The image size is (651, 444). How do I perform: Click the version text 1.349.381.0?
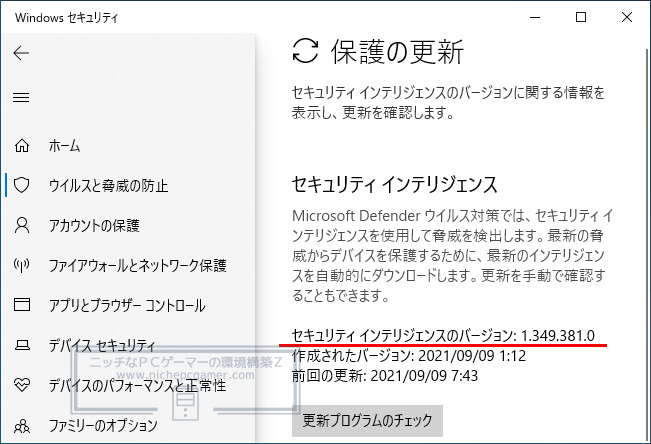coord(558,336)
